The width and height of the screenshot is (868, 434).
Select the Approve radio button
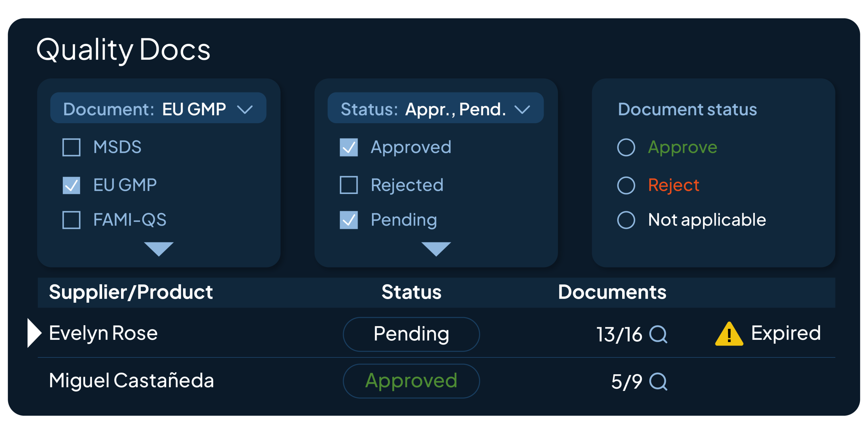click(626, 147)
